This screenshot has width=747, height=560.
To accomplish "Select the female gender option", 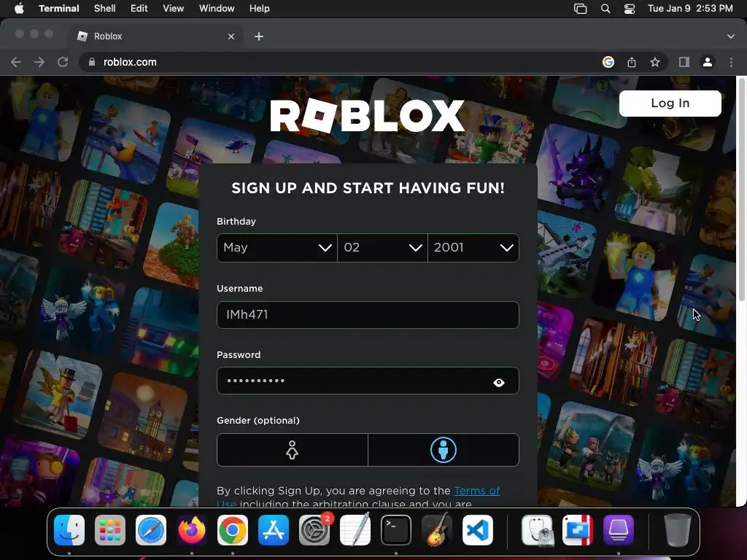I will click(x=292, y=449).
